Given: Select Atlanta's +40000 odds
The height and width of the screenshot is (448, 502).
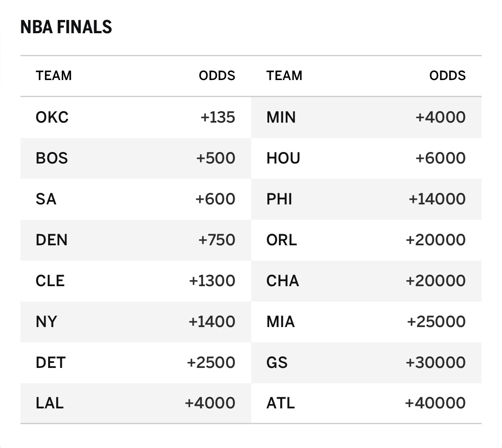Looking at the screenshot, I should (x=435, y=403).
